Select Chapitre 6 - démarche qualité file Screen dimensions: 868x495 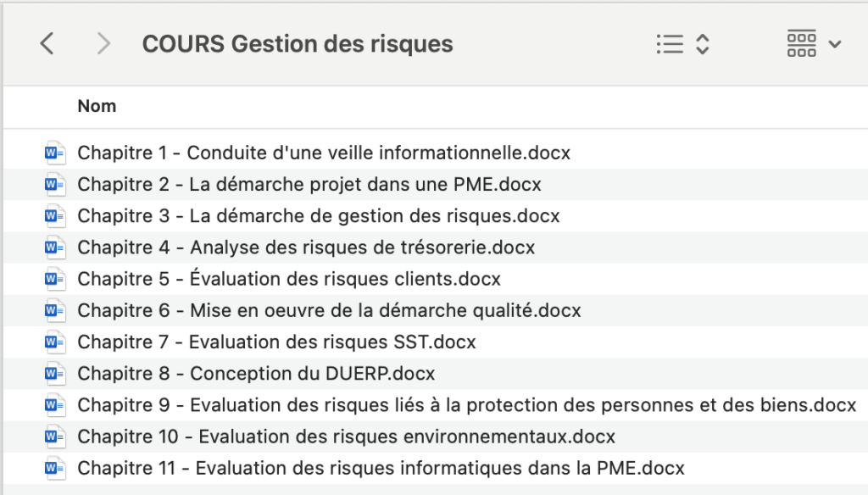click(x=436, y=310)
